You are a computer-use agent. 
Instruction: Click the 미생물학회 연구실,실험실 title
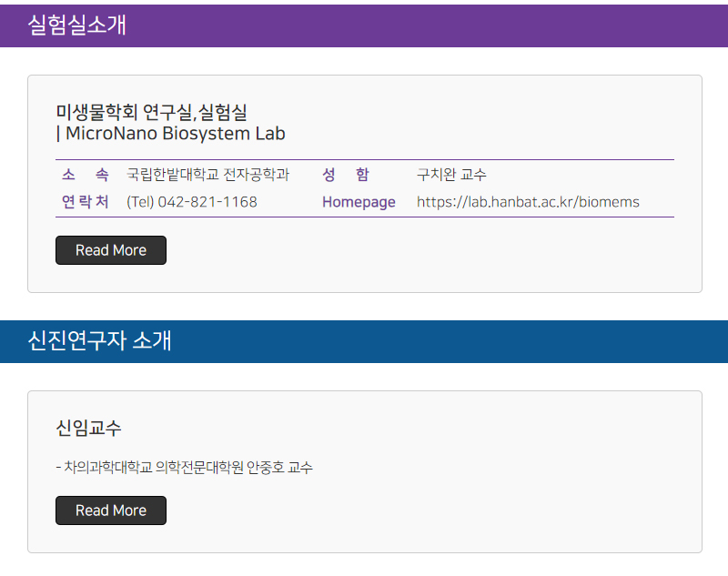[151, 112]
